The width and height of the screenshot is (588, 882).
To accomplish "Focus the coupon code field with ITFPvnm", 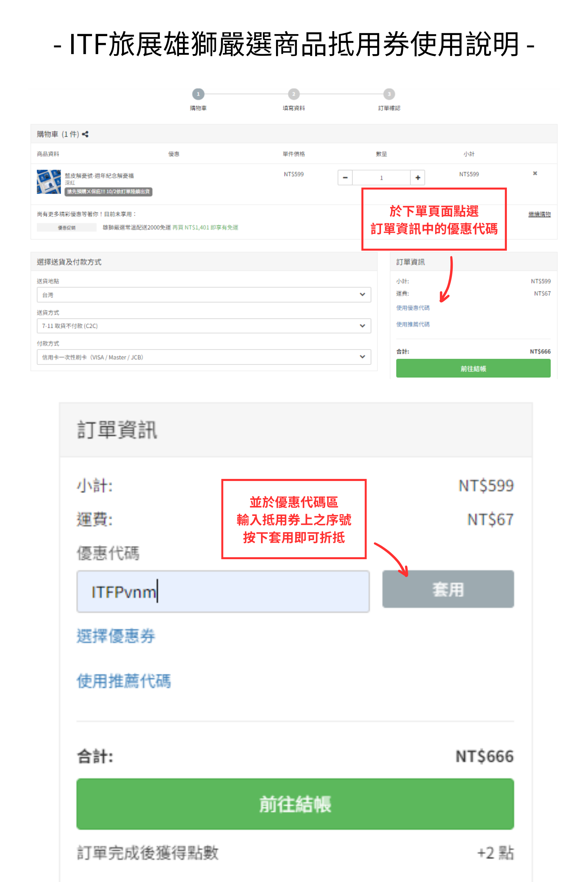I will tap(223, 592).
